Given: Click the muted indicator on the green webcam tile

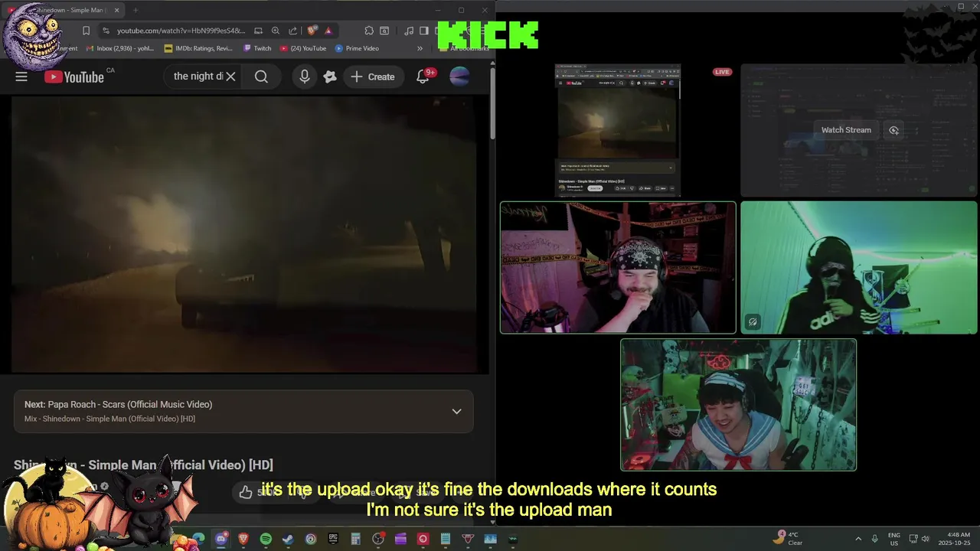Looking at the screenshot, I should 753,322.
